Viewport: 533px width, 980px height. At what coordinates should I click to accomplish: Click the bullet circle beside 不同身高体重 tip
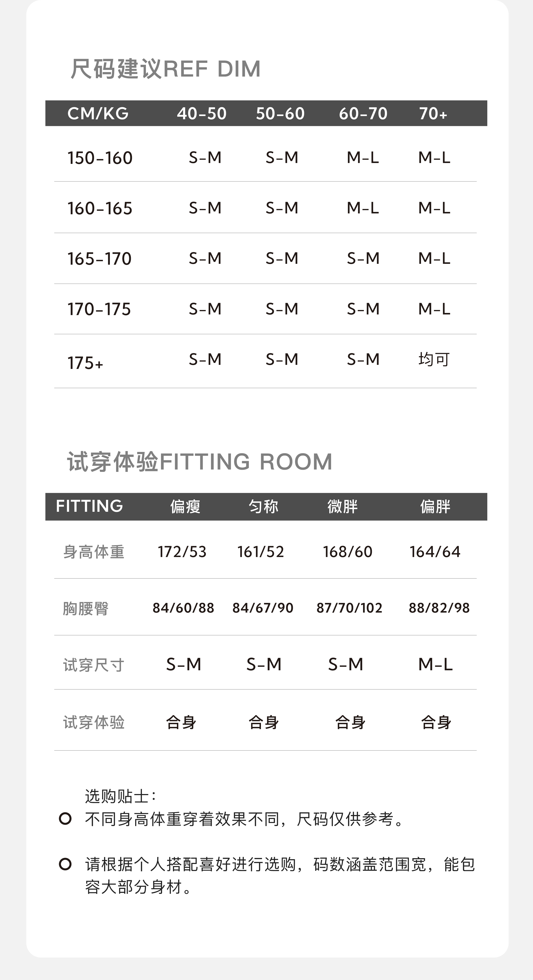click(x=65, y=819)
